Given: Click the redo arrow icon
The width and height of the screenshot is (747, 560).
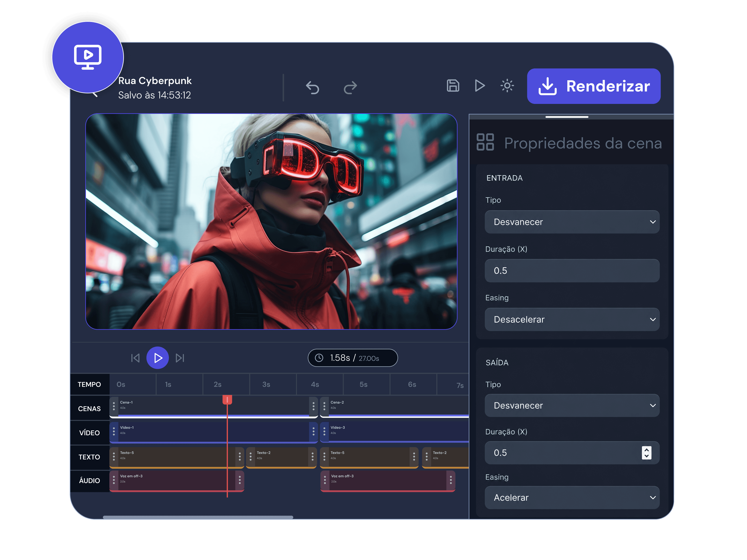Looking at the screenshot, I should click(x=350, y=88).
